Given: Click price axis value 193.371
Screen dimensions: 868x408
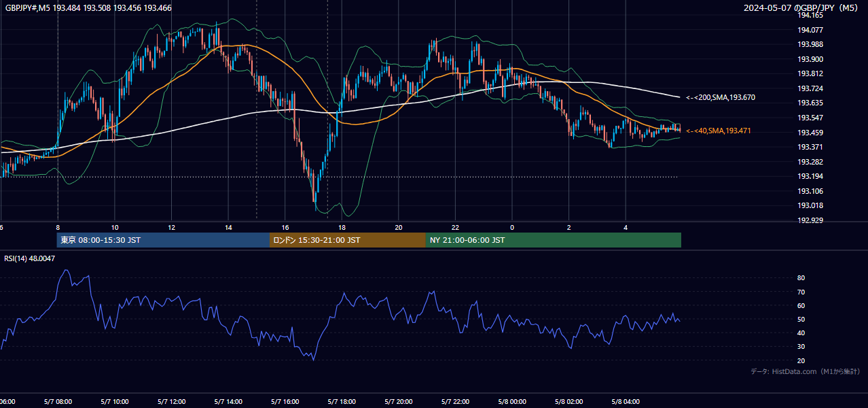Looking at the screenshot, I should point(810,147).
